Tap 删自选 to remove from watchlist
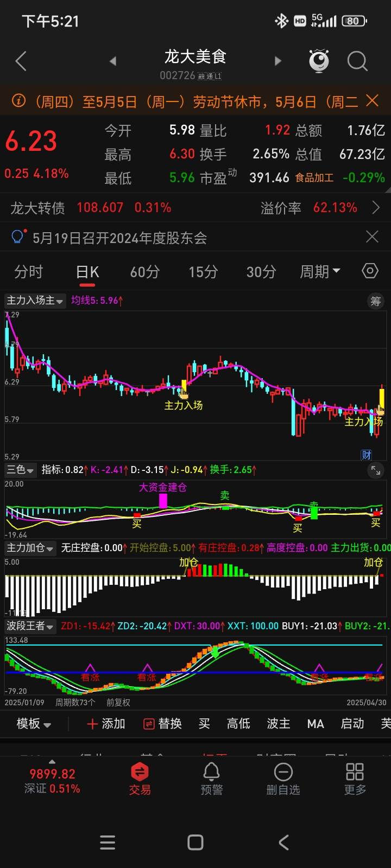 point(283,779)
